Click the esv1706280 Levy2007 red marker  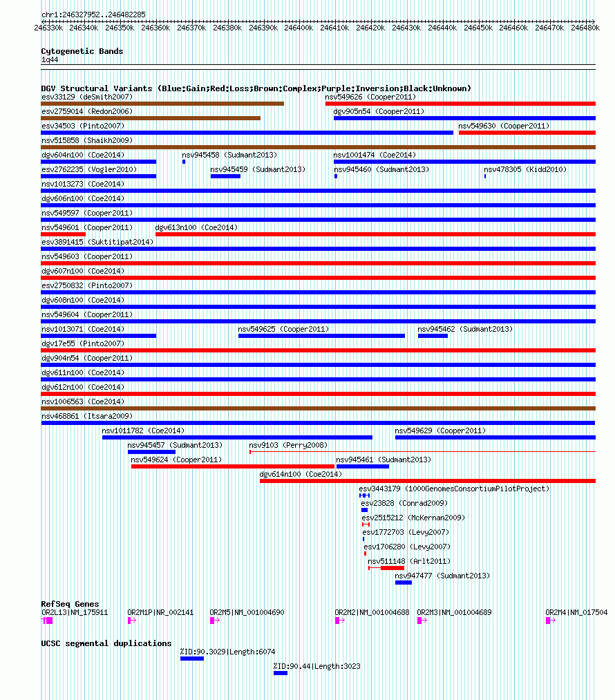[x=365, y=554]
